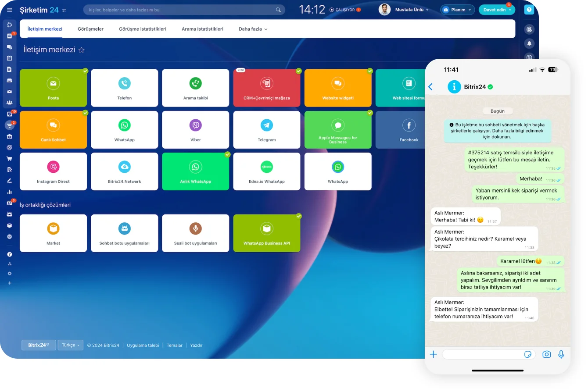Open the settings gear in left sidebar

click(10, 273)
